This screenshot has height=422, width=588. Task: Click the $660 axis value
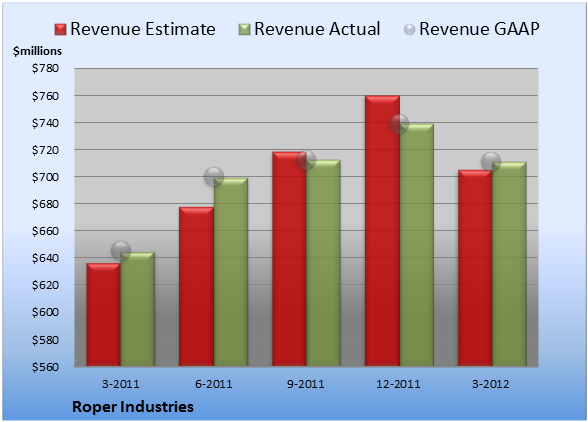pyautogui.click(x=45, y=231)
